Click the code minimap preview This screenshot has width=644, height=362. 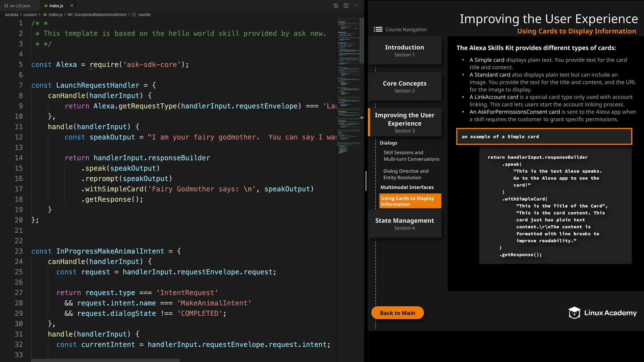pyautogui.click(x=348, y=84)
